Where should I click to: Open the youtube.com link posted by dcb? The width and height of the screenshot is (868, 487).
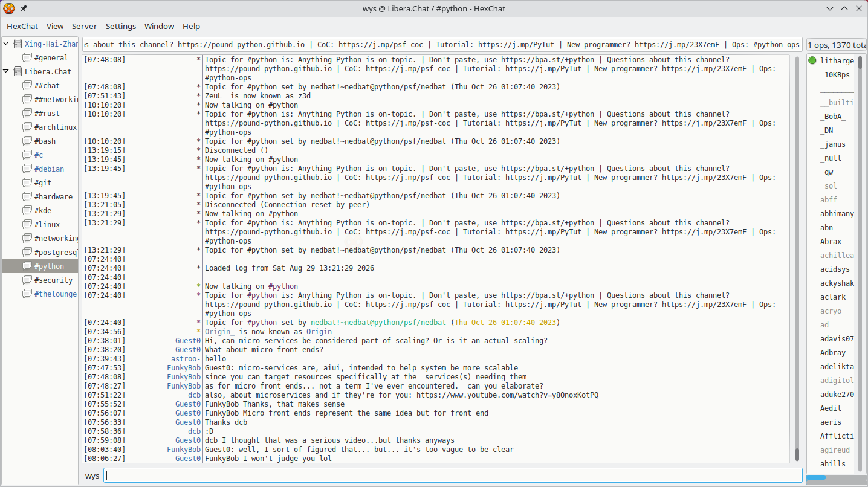coord(507,395)
